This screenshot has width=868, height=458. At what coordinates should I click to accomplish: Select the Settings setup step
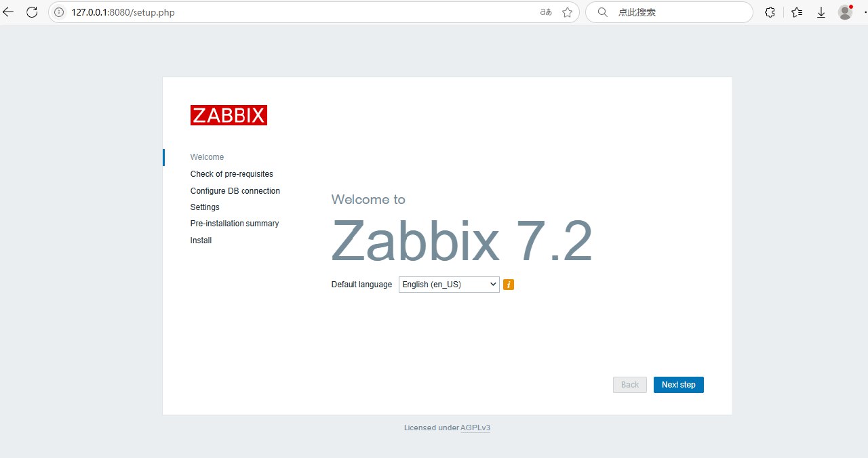pyautogui.click(x=205, y=207)
